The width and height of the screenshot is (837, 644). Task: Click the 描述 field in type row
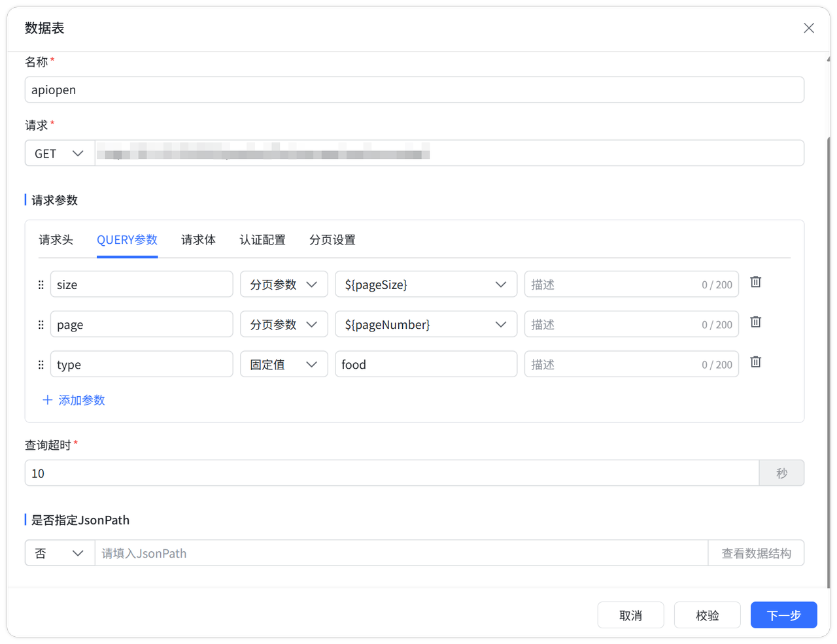pos(631,364)
